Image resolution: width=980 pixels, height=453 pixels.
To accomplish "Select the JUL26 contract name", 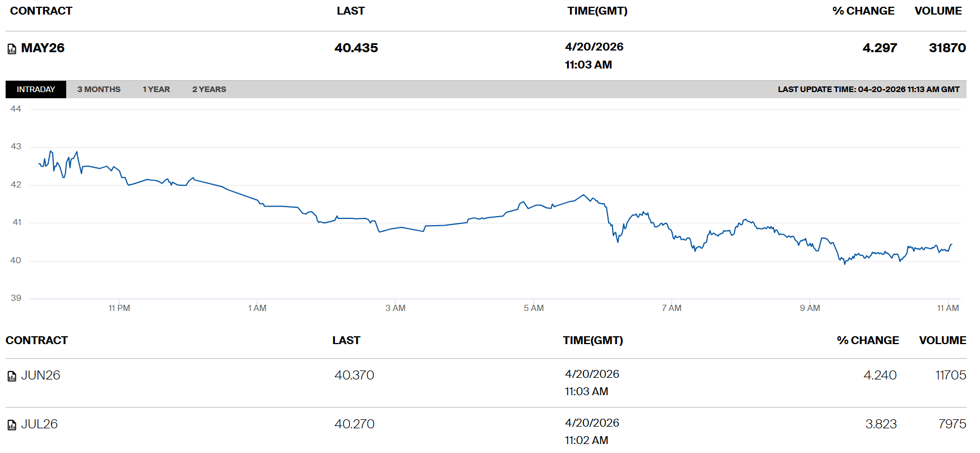I will tap(39, 424).
